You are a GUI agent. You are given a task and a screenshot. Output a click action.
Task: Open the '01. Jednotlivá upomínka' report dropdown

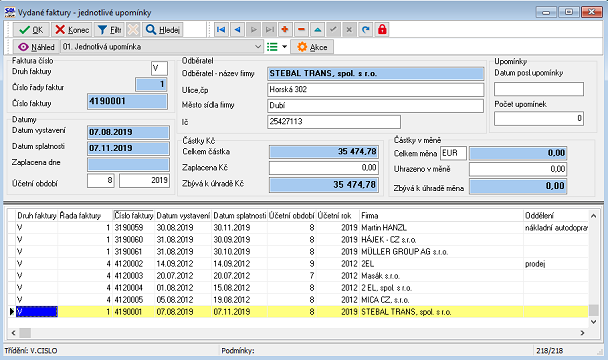162,47
